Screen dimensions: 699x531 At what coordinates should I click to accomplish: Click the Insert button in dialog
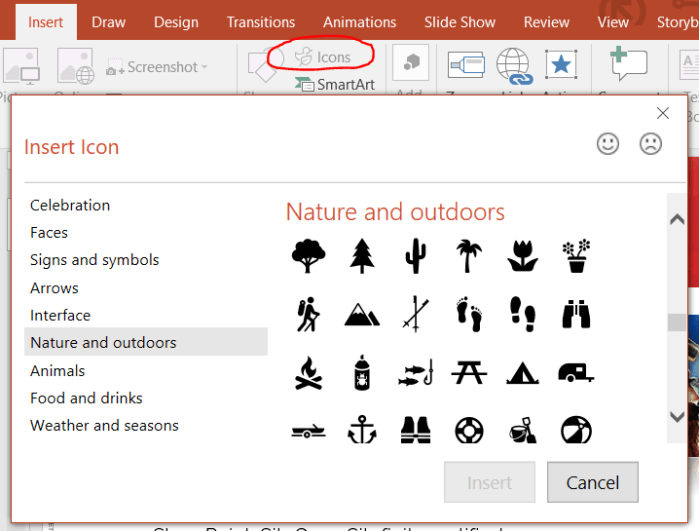pyautogui.click(x=489, y=482)
